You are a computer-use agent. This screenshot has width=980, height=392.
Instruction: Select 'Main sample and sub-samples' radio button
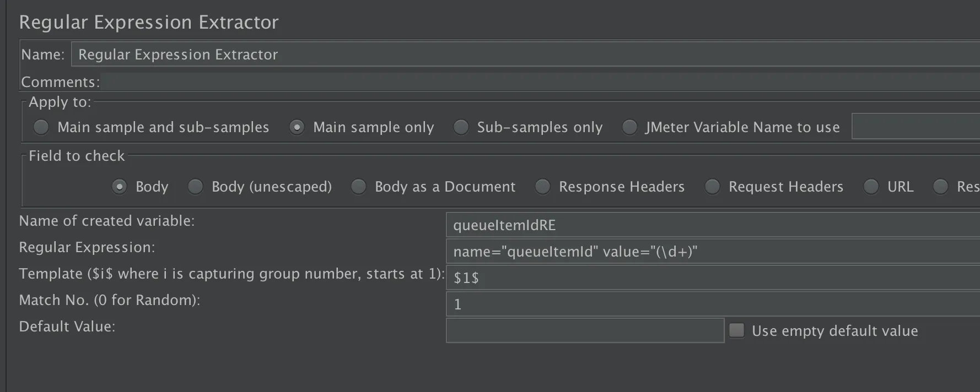[x=41, y=127]
